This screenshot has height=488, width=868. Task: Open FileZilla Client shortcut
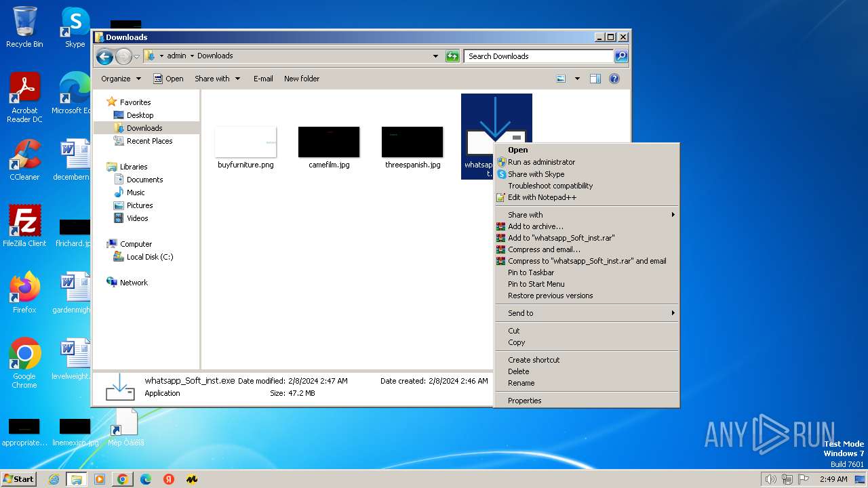(24, 226)
